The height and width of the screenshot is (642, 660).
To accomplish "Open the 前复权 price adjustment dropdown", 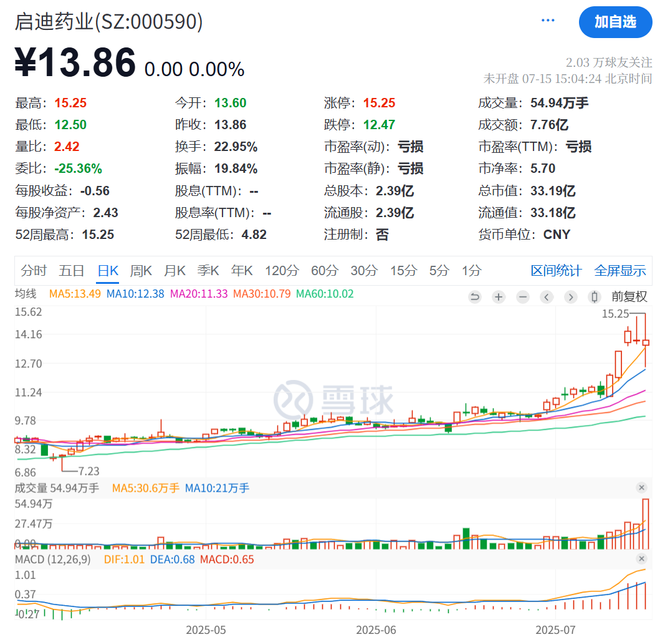I will tap(629, 297).
